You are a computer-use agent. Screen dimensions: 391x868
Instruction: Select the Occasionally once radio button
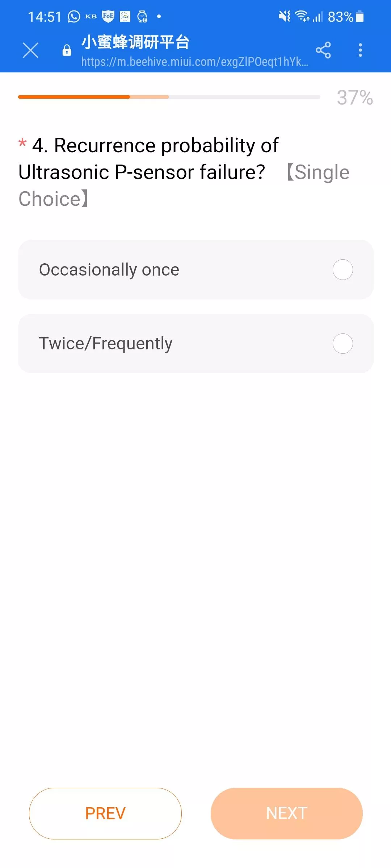(x=343, y=269)
